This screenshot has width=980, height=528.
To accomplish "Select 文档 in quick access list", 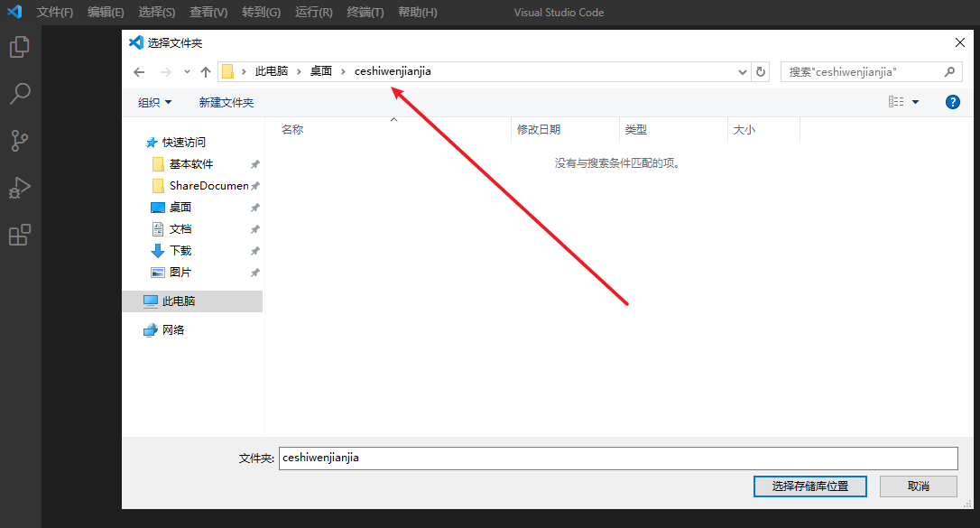I will (x=180, y=229).
